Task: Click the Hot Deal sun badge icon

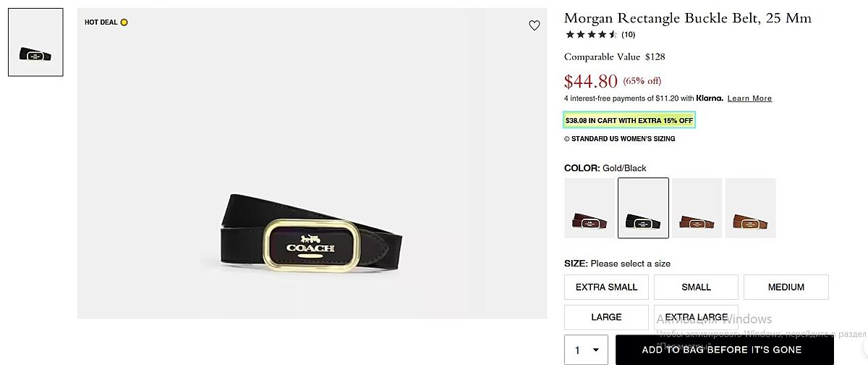Action: click(x=124, y=22)
